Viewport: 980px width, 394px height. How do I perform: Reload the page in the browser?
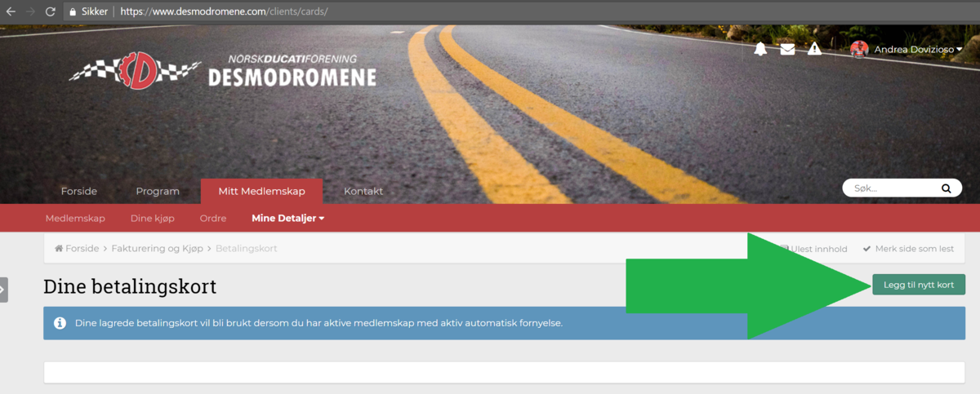click(x=51, y=12)
